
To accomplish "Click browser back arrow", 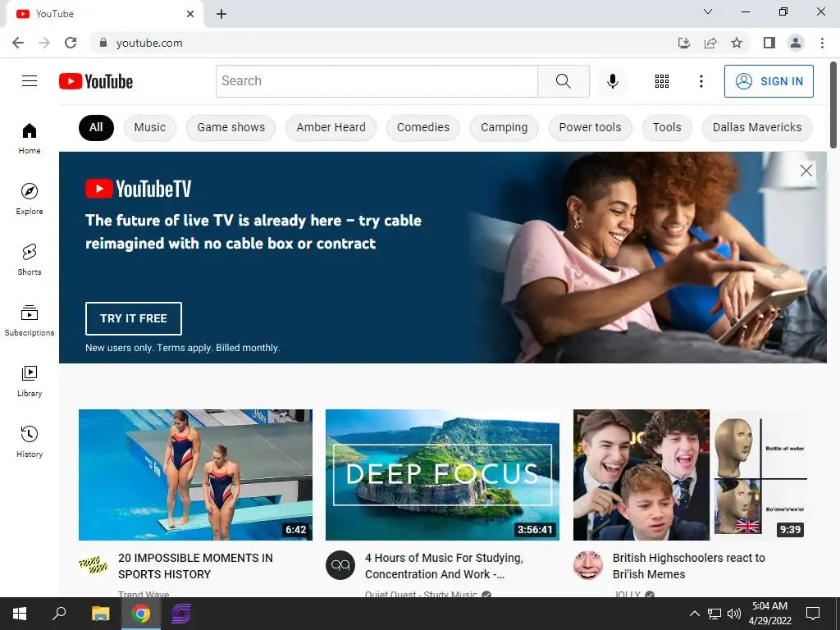I will 18,43.
